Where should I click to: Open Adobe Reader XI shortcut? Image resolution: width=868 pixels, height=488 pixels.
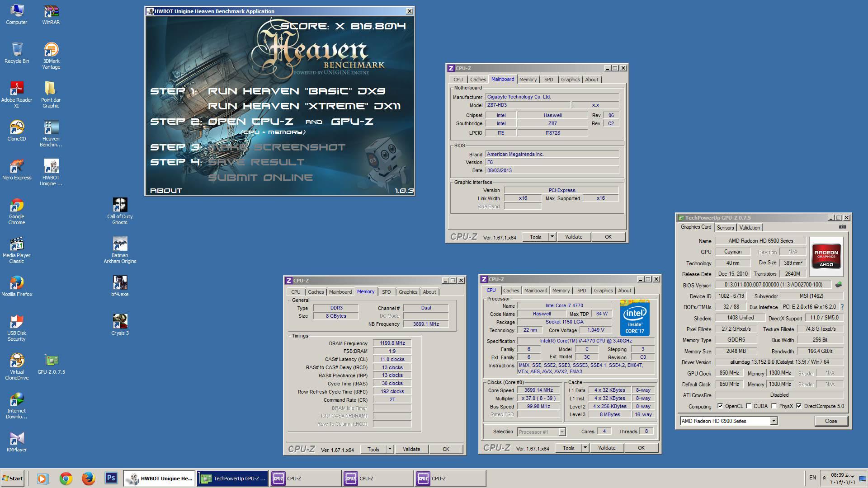(17, 94)
